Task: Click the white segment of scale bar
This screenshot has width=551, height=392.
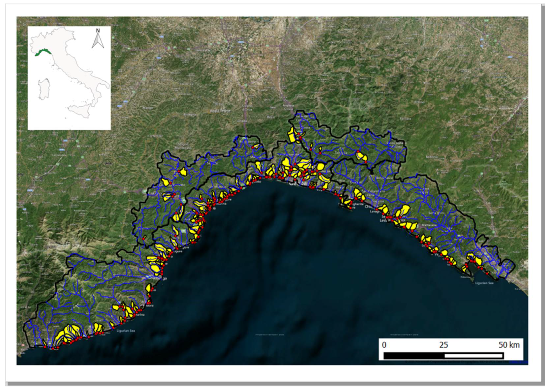Action: point(474,356)
